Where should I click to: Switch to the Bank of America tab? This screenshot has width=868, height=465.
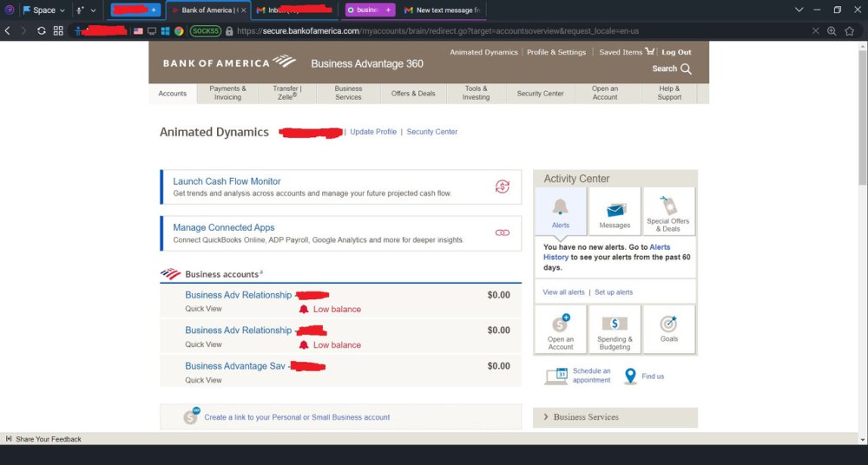pos(208,10)
